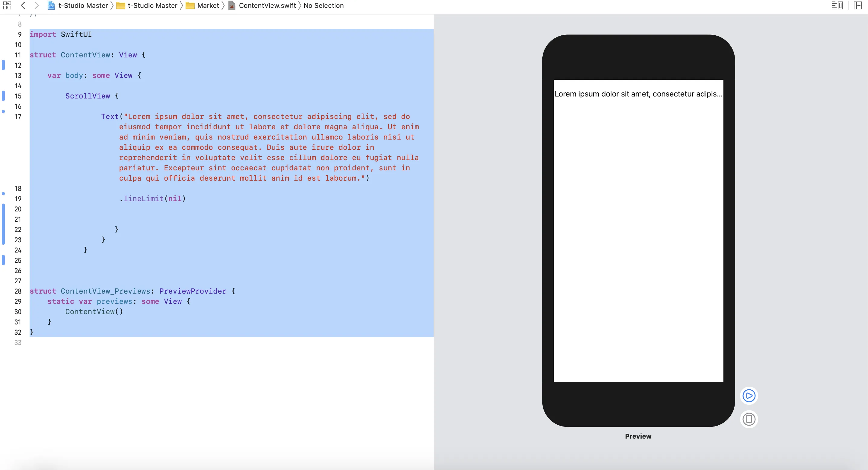Open the Adjust Editor Options icon
868x470 pixels.
[837, 5]
